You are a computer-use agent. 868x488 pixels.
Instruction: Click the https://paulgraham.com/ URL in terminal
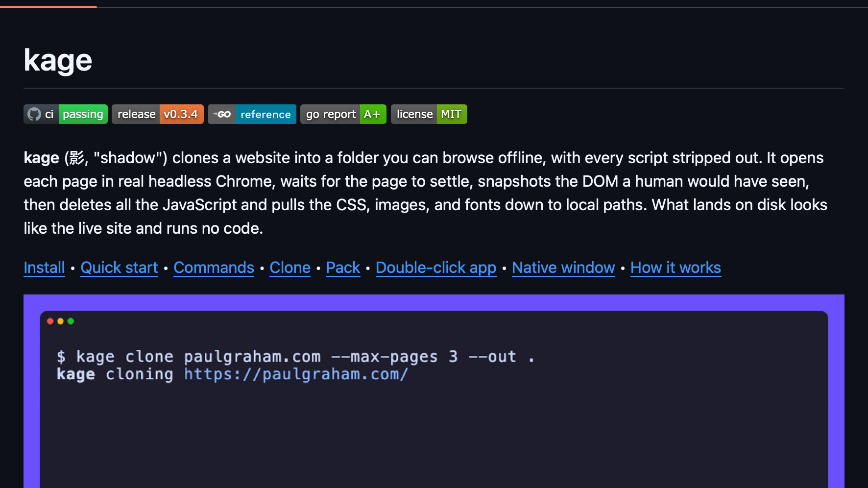click(x=296, y=374)
